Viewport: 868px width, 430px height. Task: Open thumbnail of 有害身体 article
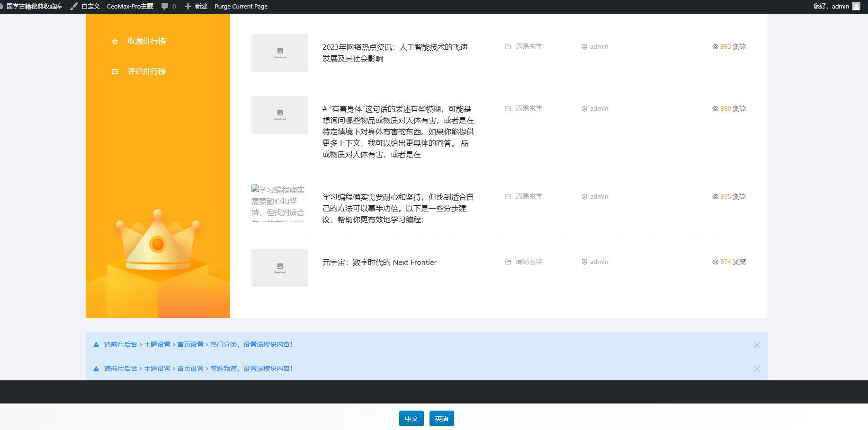click(280, 115)
